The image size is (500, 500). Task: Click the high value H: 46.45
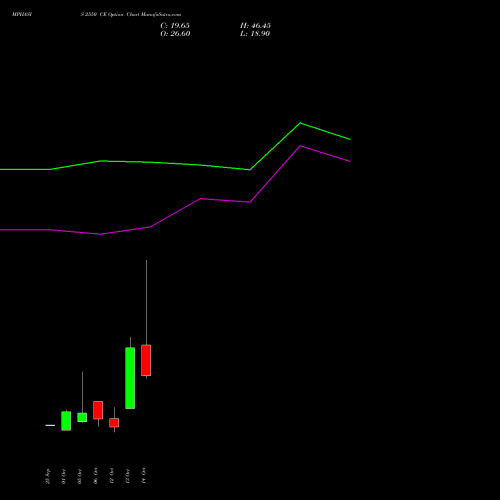tap(255, 26)
